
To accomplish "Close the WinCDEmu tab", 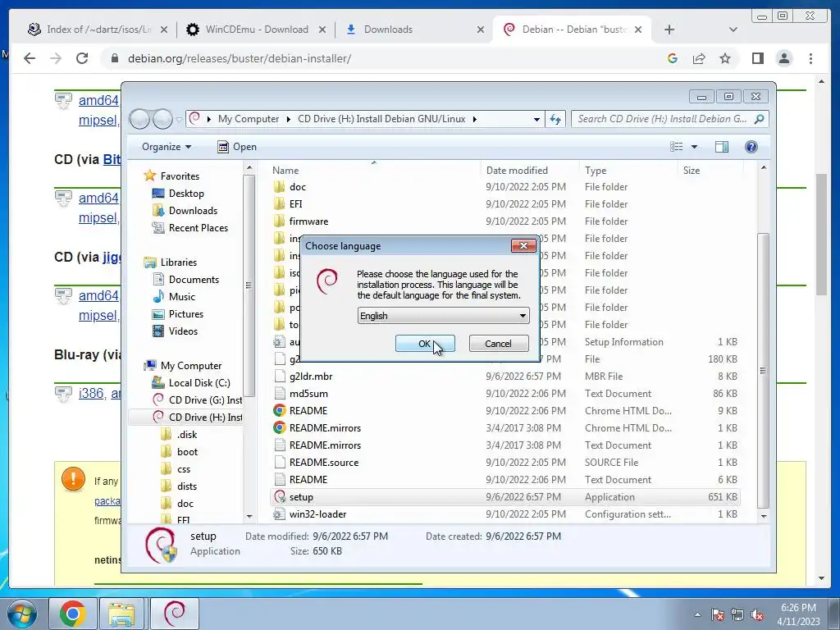I will [x=322, y=30].
